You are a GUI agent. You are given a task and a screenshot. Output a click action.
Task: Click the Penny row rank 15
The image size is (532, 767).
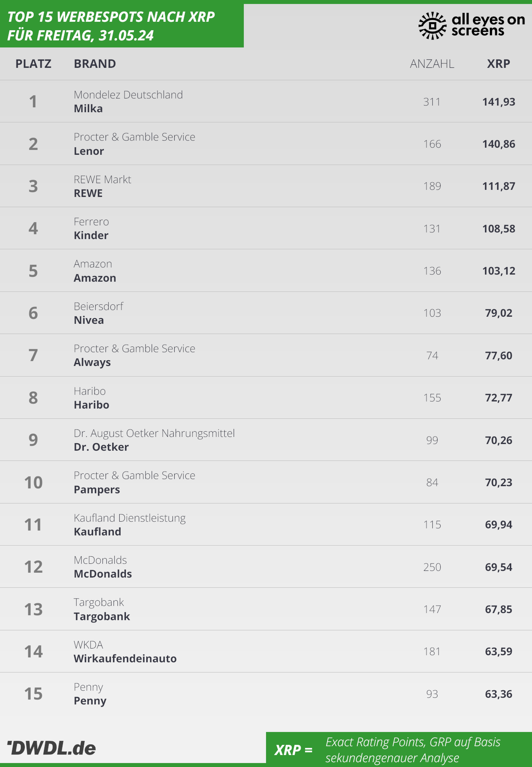point(33,694)
